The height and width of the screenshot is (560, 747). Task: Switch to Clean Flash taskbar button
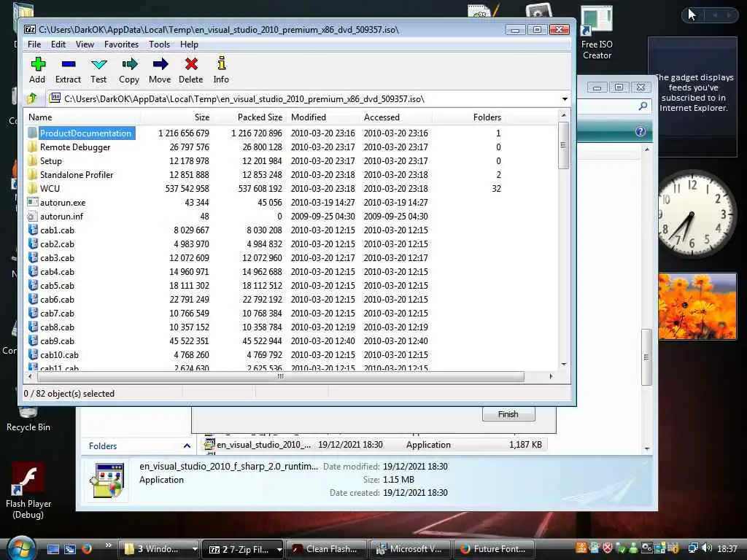pos(327,549)
